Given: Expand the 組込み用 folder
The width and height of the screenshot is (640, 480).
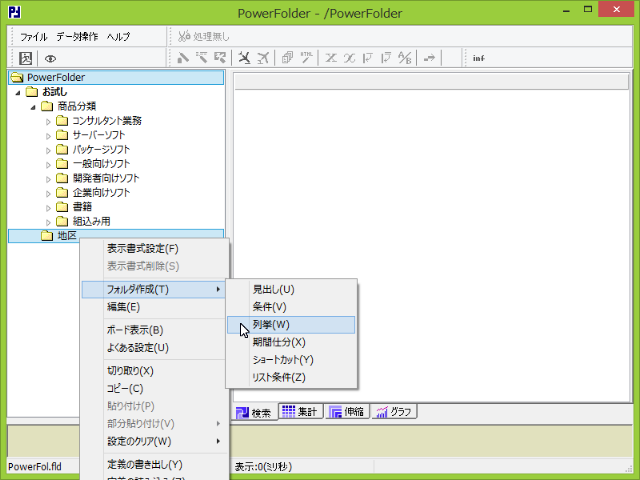Looking at the screenshot, I should pyautogui.click(x=48, y=222).
